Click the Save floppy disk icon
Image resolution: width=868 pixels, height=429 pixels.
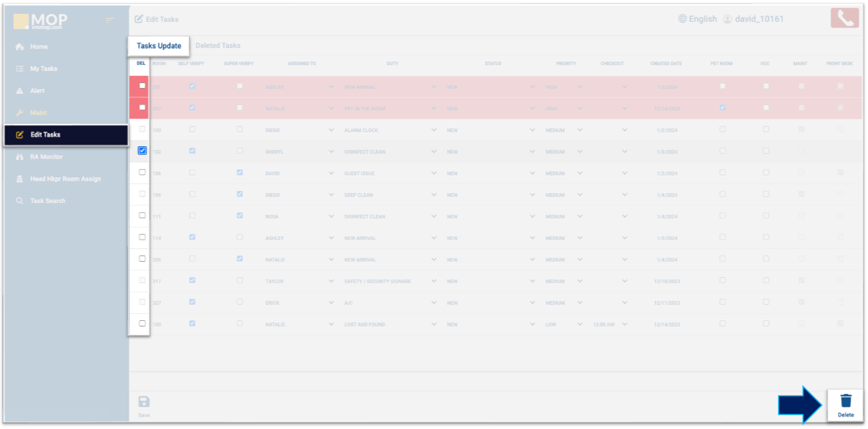[x=144, y=402]
